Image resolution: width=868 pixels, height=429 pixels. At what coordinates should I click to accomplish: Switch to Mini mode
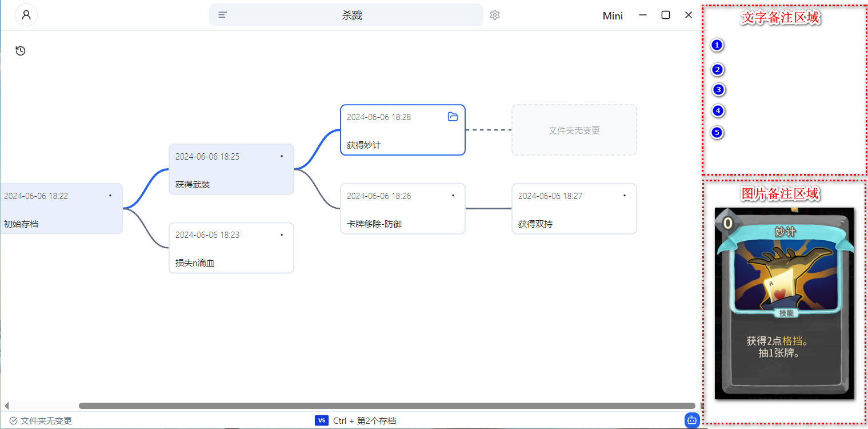(613, 15)
